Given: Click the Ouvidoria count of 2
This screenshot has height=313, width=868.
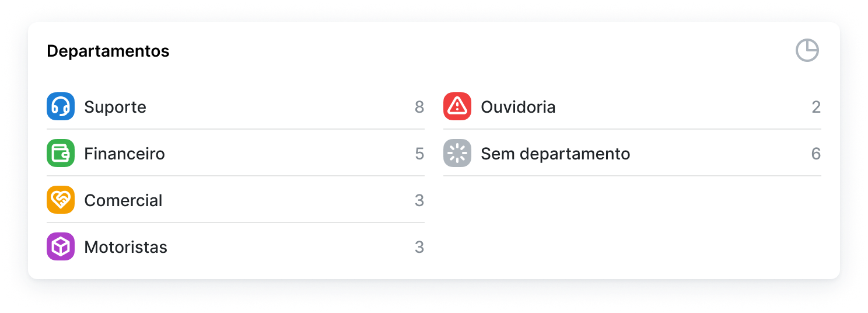Looking at the screenshot, I should tap(816, 107).
